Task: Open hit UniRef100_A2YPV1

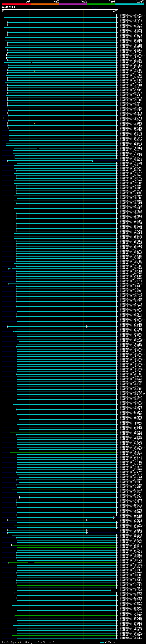Action: click(131, 67)
